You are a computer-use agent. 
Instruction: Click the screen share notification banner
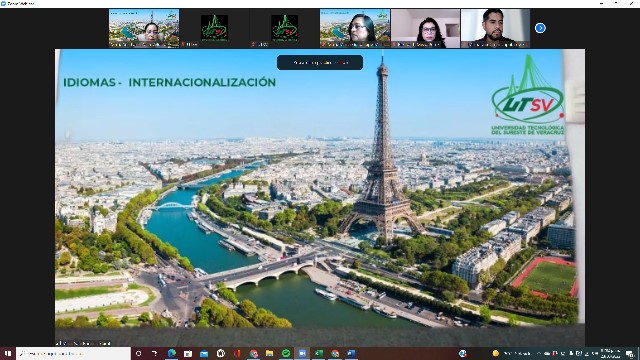click(x=320, y=62)
